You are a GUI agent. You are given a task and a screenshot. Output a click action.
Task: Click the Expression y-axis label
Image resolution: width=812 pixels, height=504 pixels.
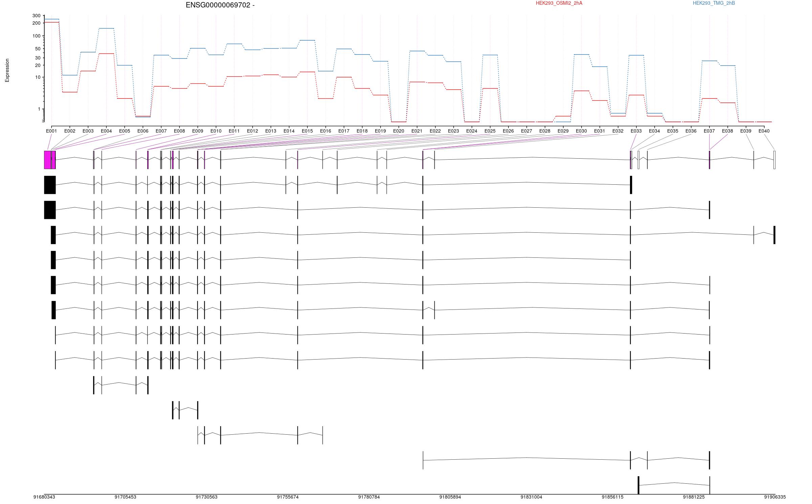pyautogui.click(x=7, y=70)
